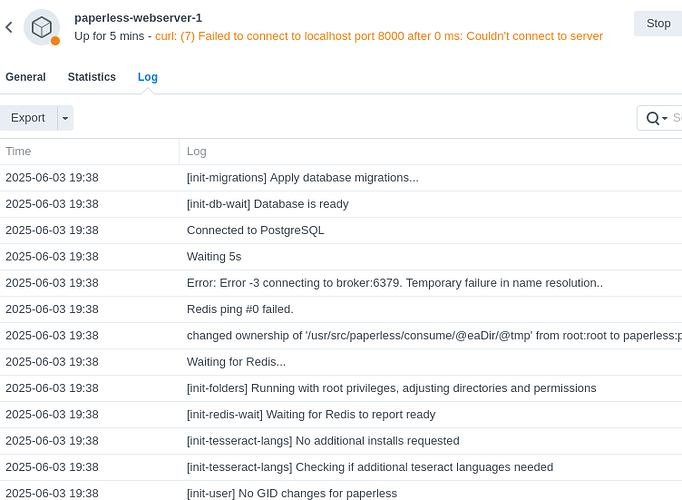Go back using the left chevron arrow

pos(9,27)
